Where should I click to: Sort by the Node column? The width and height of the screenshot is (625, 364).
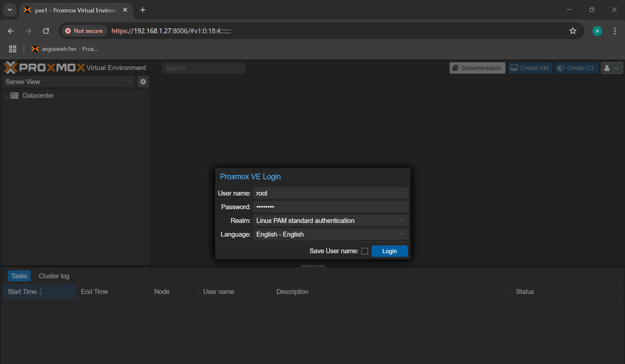(174, 292)
